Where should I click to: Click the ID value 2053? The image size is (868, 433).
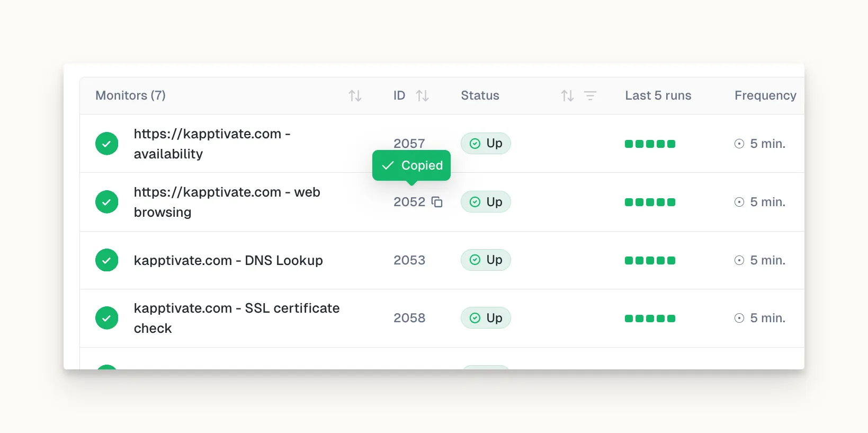(409, 260)
